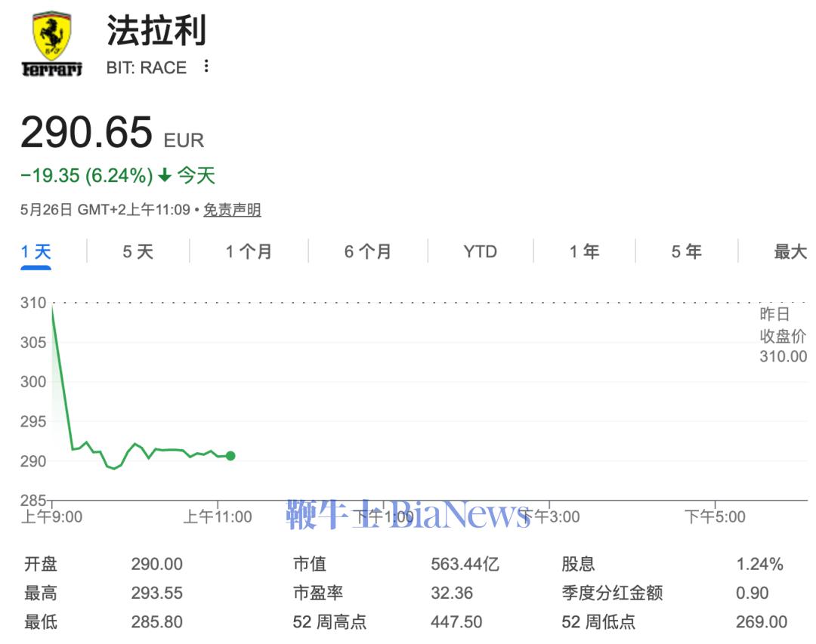Click the 市盈率 value 32.36
The height and width of the screenshot is (644, 816).
452,593
